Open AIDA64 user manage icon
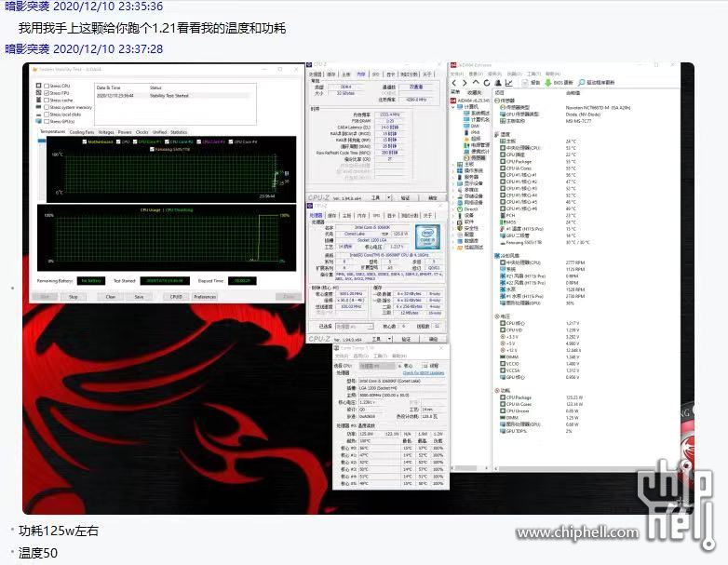The image size is (728, 565). pyautogui.click(x=498, y=83)
